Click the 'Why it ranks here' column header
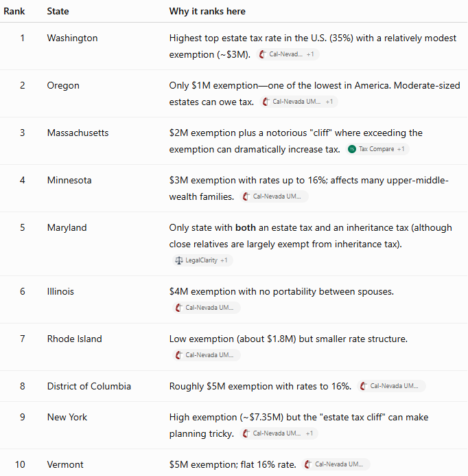This screenshot has height=476, width=468. point(207,11)
